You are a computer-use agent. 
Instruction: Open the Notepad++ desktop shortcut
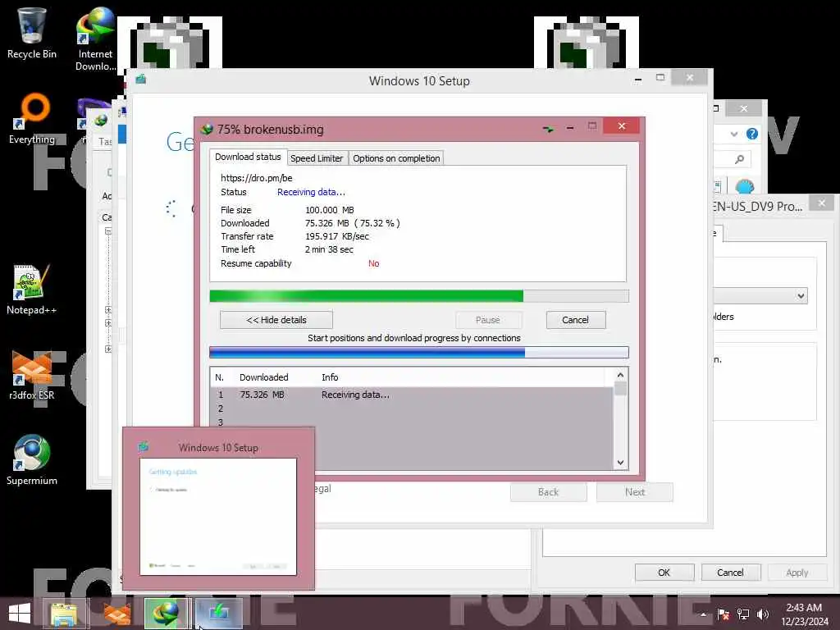coord(31,290)
